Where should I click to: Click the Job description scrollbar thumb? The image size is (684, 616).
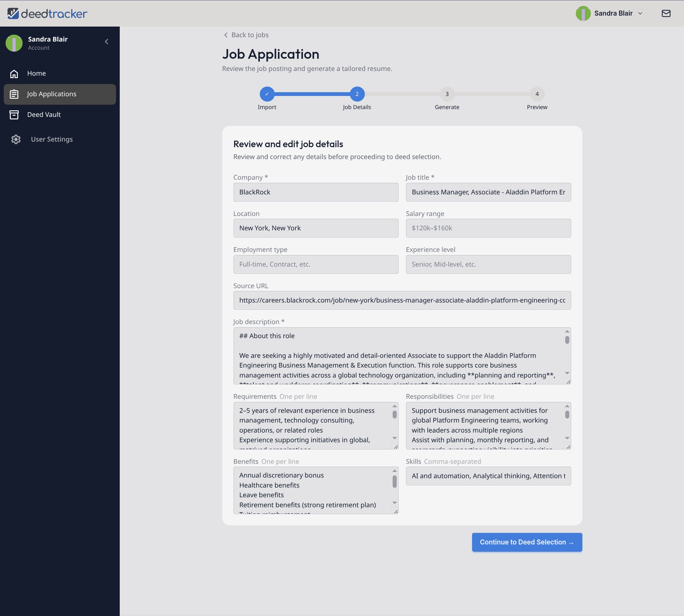(x=567, y=340)
